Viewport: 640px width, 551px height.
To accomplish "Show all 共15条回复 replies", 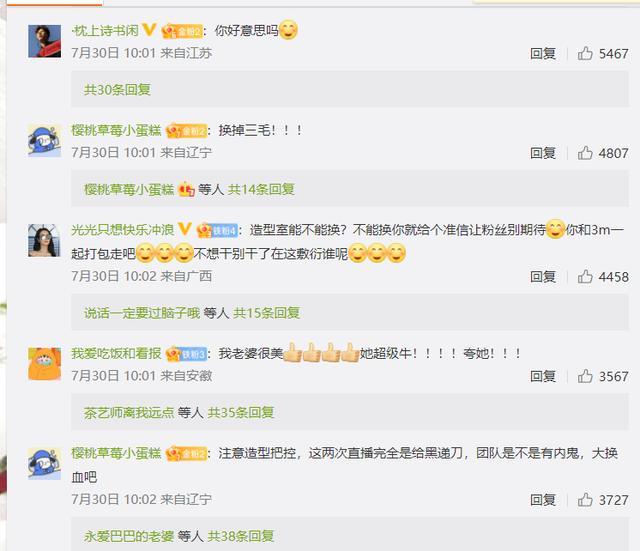I will [266, 313].
